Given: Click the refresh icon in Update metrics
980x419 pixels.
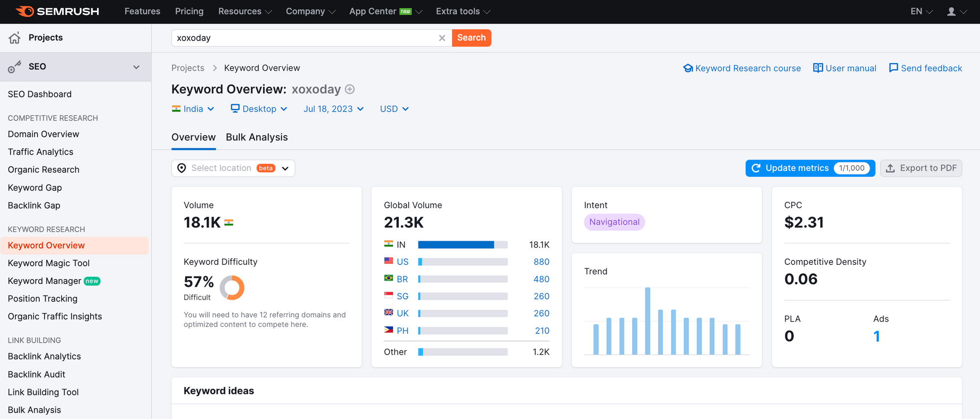Looking at the screenshot, I should click(x=756, y=168).
